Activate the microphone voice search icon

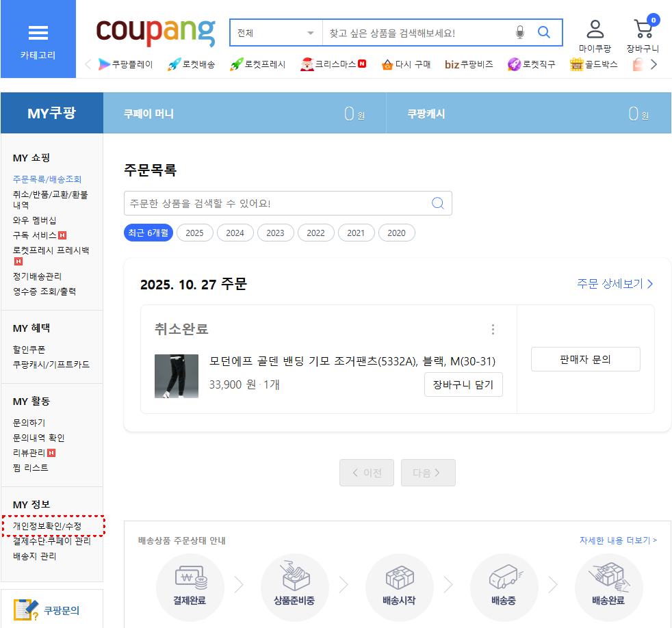click(x=520, y=33)
